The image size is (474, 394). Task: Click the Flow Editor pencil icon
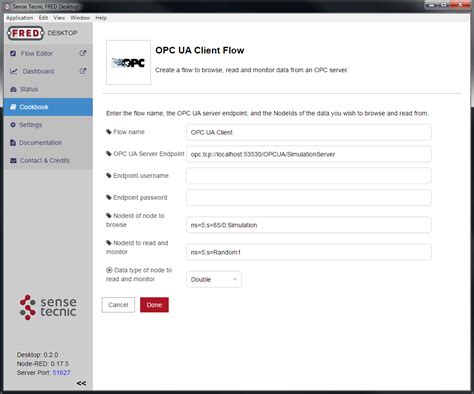click(13, 53)
